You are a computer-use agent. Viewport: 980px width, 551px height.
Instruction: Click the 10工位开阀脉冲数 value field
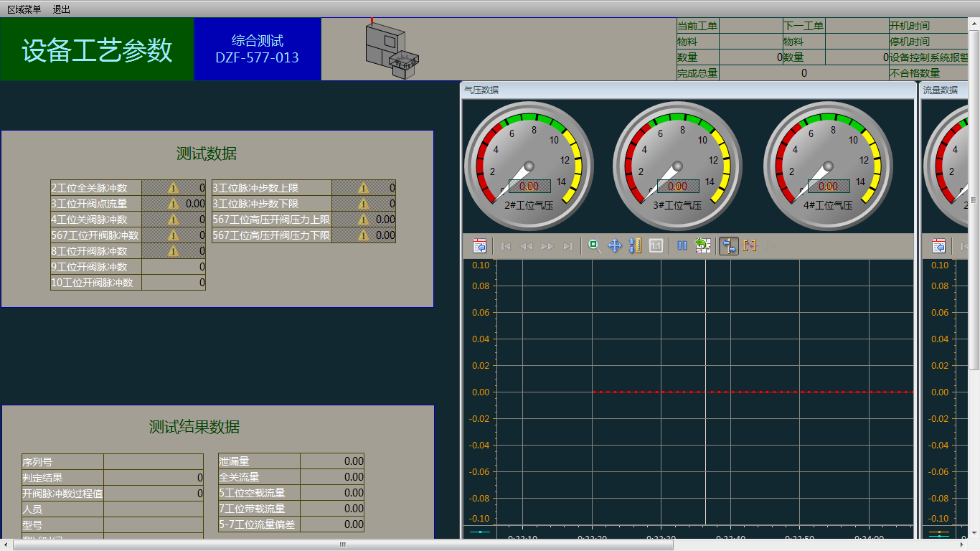[x=174, y=283]
